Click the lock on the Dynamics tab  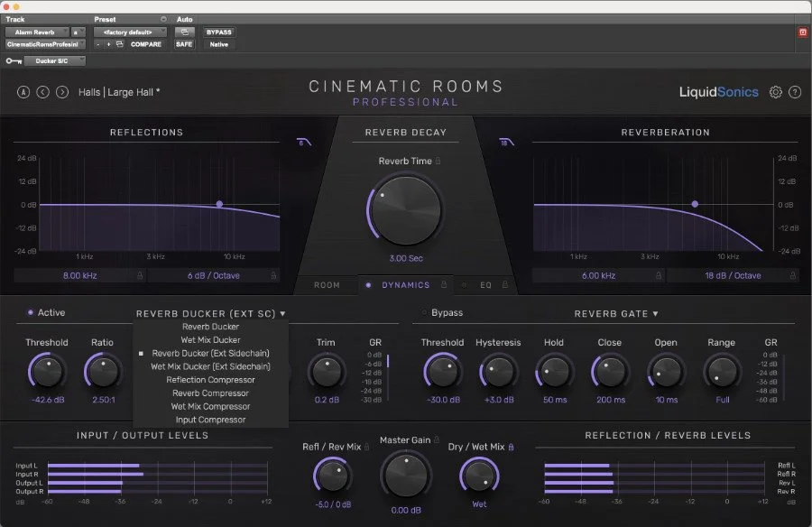click(444, 284)
